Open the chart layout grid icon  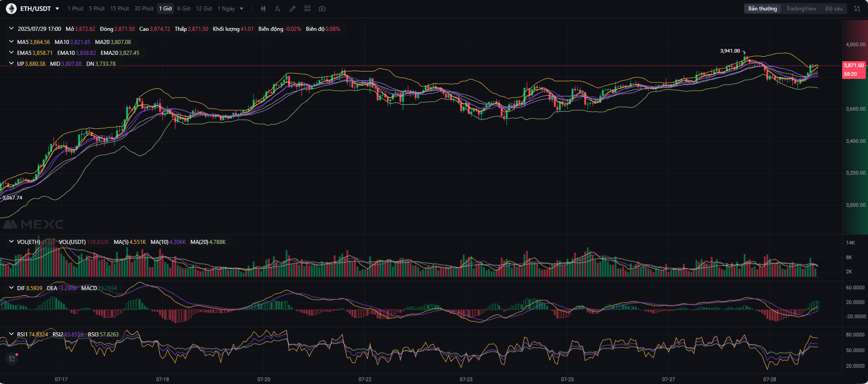pos(307,9)
